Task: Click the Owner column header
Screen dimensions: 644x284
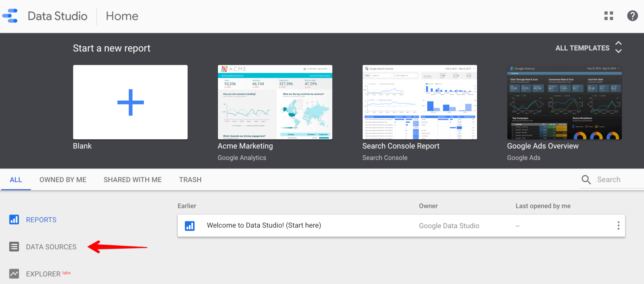Action: (428, 206)
